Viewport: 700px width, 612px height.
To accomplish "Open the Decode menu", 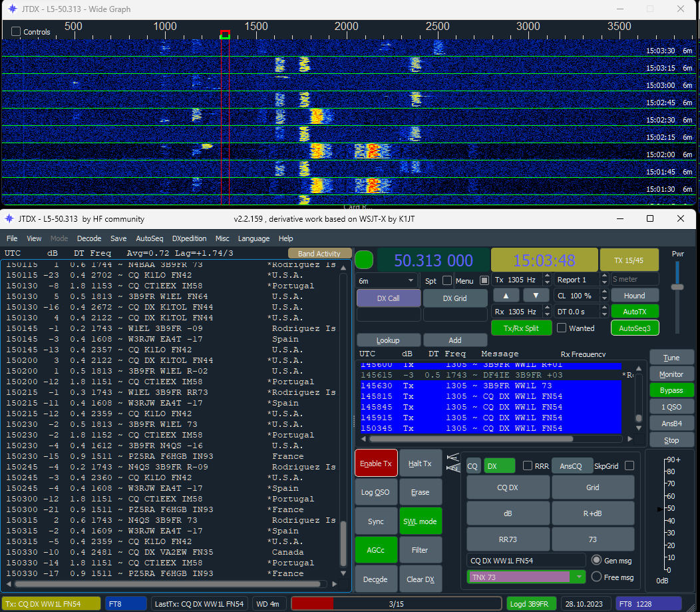I will 89,238.
